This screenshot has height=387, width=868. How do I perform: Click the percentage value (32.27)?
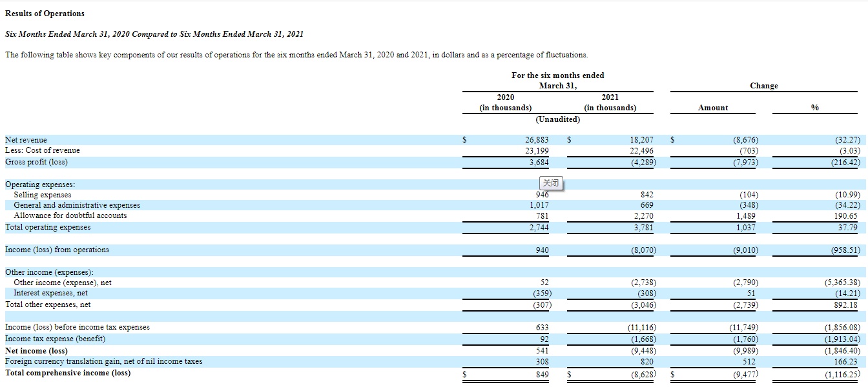click(x=847, y=140)
